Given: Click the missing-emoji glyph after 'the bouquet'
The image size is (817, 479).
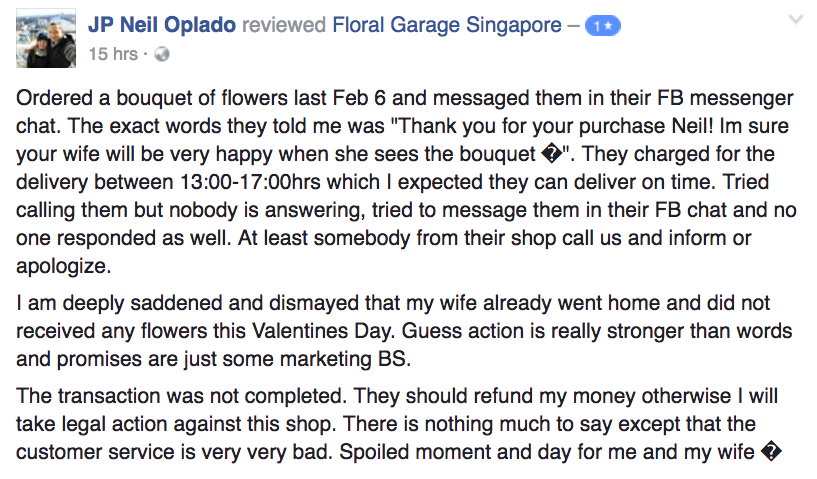Looking at the screenshot, I should (x=551, y=154).
